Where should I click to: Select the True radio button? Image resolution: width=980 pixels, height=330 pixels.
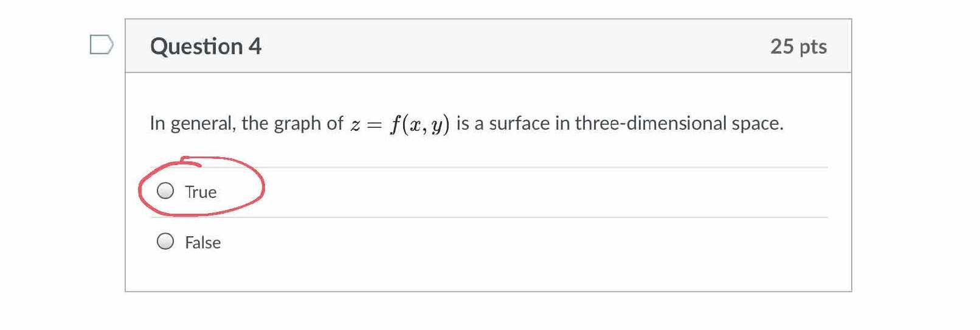point(165,191)
